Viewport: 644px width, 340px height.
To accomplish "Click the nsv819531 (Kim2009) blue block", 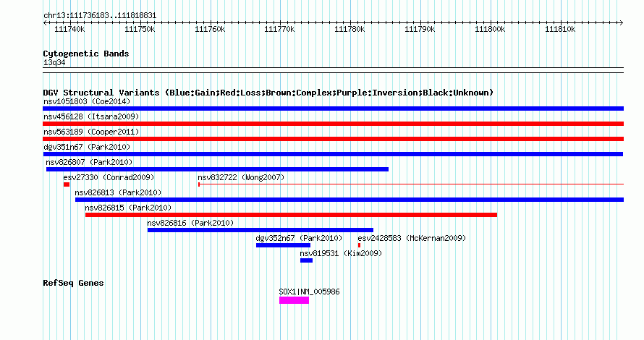I will click(306, 260).
